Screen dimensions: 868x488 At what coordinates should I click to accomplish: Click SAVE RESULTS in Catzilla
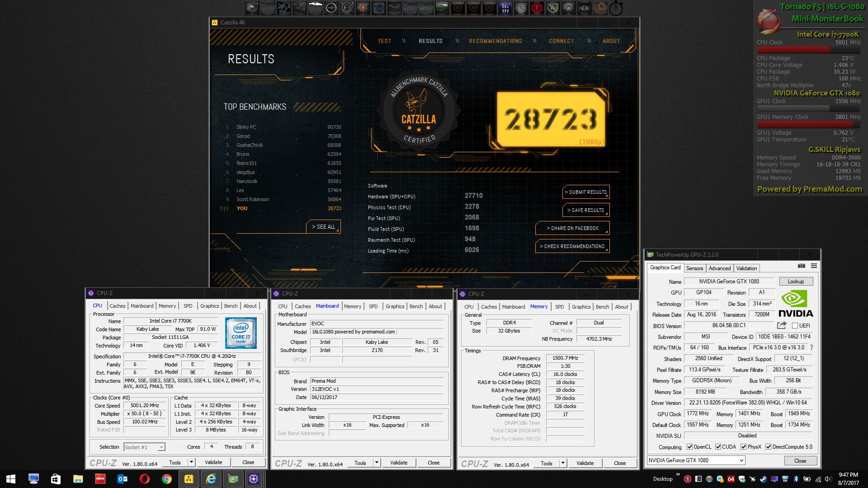click(x=586, y=210)
